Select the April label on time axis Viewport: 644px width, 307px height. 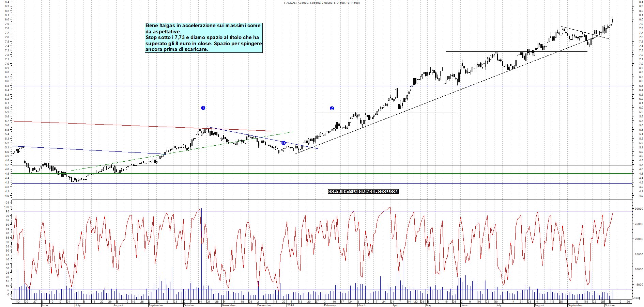click(395, 305)
